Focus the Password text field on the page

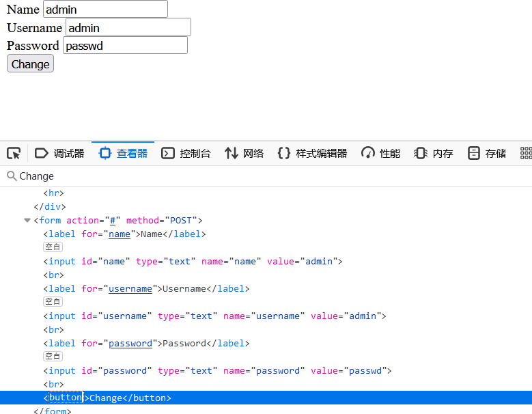tap(125, 46)
